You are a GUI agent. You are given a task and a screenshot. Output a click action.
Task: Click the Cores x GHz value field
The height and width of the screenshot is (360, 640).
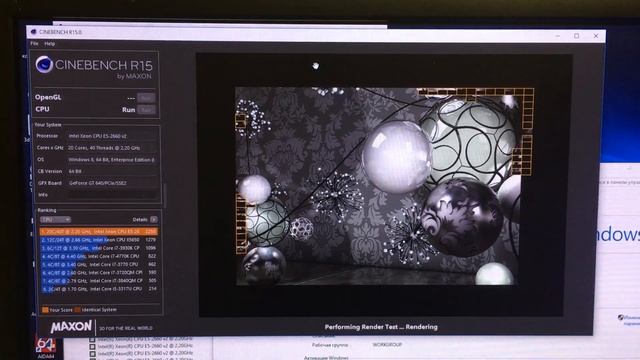(x=113, y=148)
